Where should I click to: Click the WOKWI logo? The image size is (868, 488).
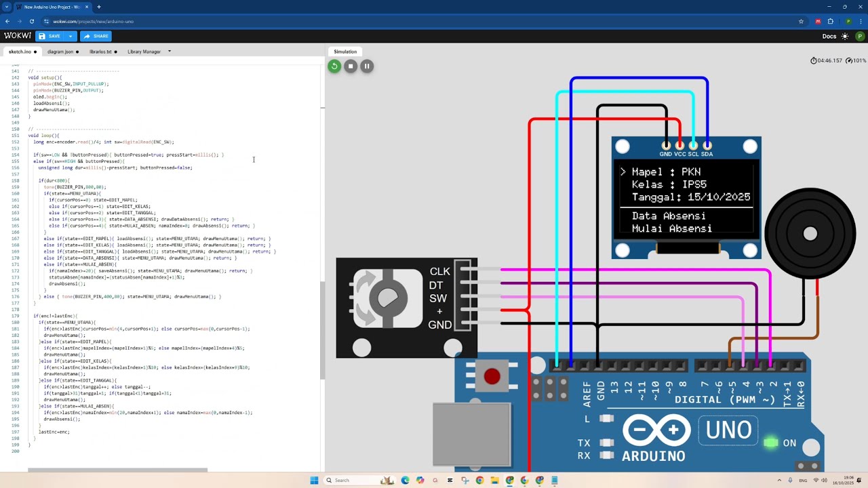(18, 36)
